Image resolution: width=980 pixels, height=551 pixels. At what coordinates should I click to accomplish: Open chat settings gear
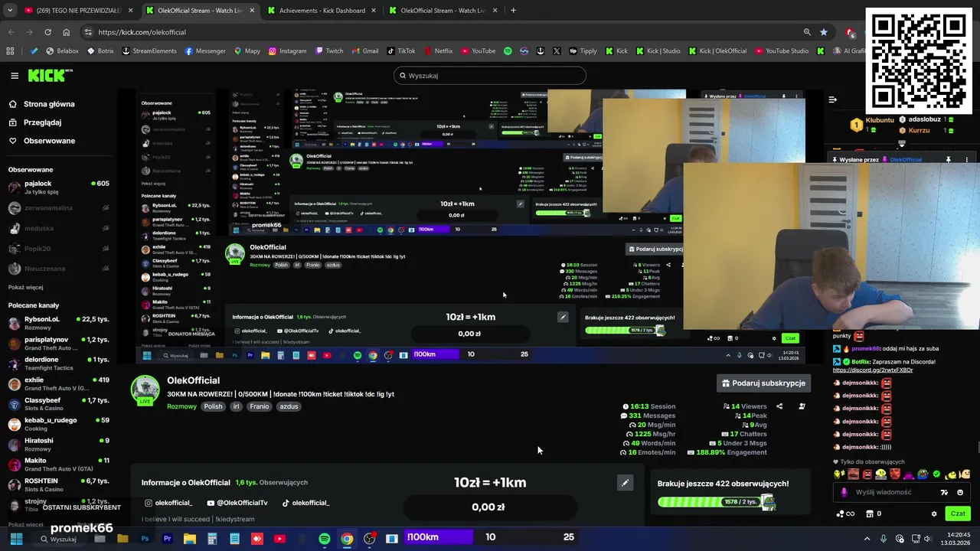(x=933, y=514)
